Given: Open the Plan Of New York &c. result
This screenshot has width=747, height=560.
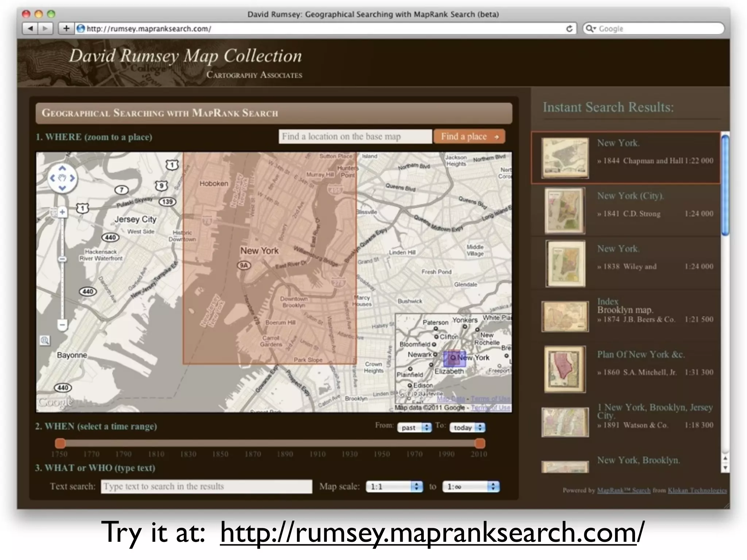Looking at the screenshot, I should (641, 354).
